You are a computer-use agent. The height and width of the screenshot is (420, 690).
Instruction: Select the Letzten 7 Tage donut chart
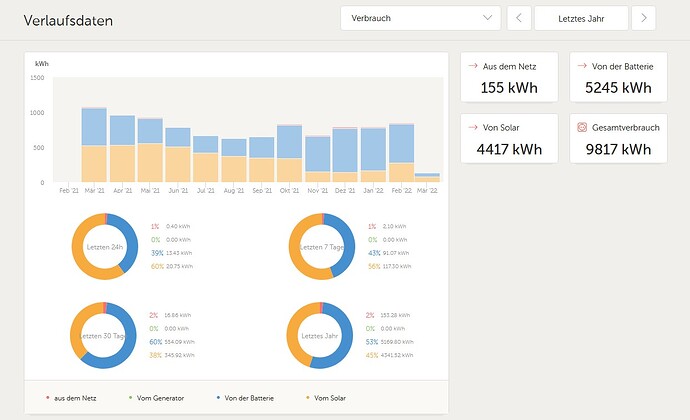pos(322,247)
